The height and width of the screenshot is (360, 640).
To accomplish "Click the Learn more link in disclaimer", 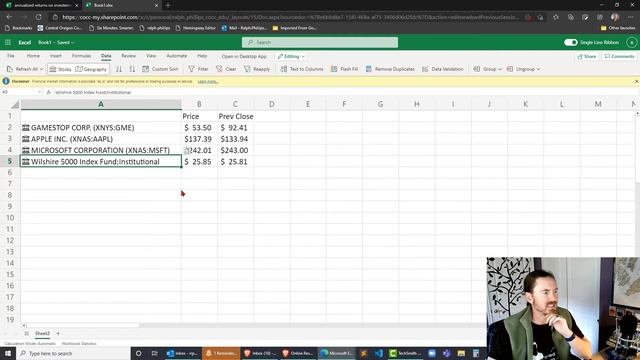I will (x=208, y=82).
